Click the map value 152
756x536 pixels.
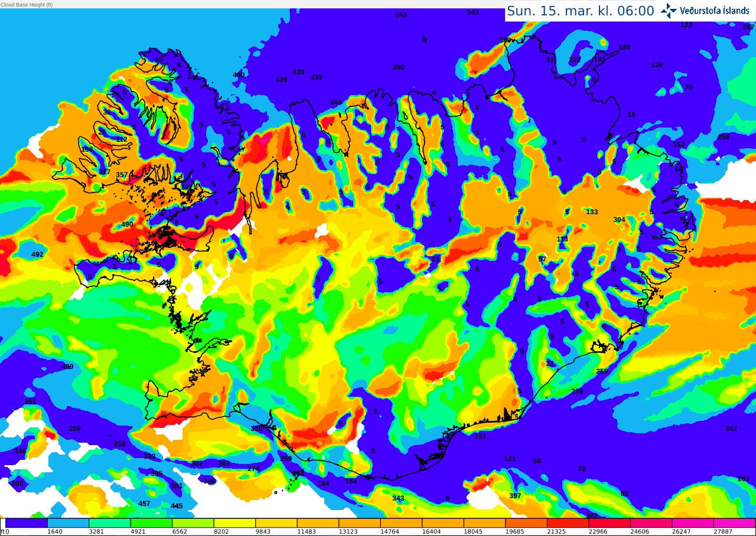tap(679, 145)
